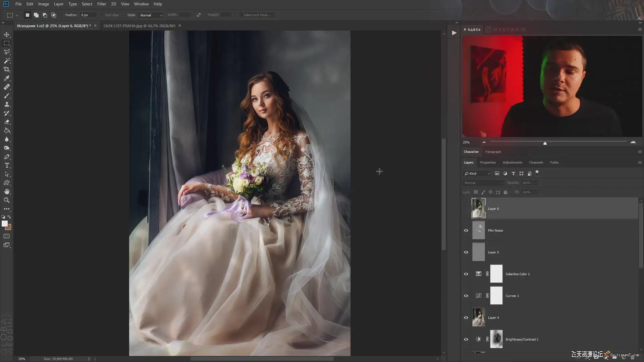The width and height of the screenshot is (644, 362).
Task: Open the layer filter Kind dropdown
Action: [x=477, y=173]
